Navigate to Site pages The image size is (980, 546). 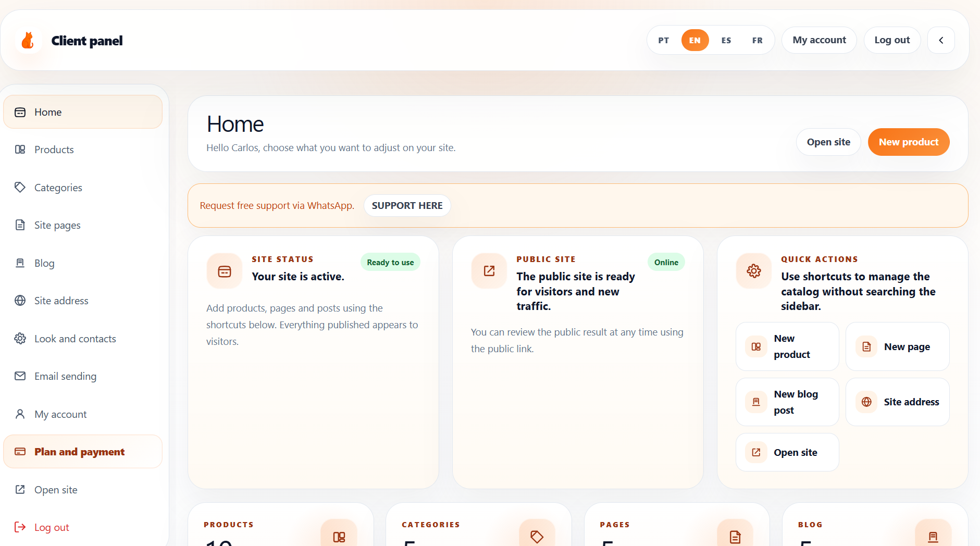click(x=83, y=225)
